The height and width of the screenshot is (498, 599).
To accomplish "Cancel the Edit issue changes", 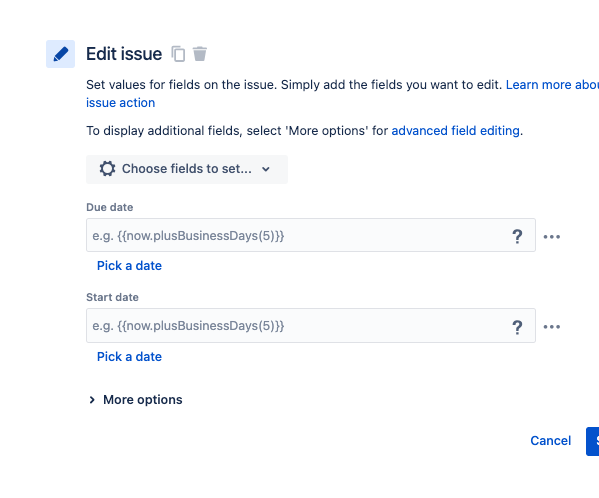I will pos(550,441).
